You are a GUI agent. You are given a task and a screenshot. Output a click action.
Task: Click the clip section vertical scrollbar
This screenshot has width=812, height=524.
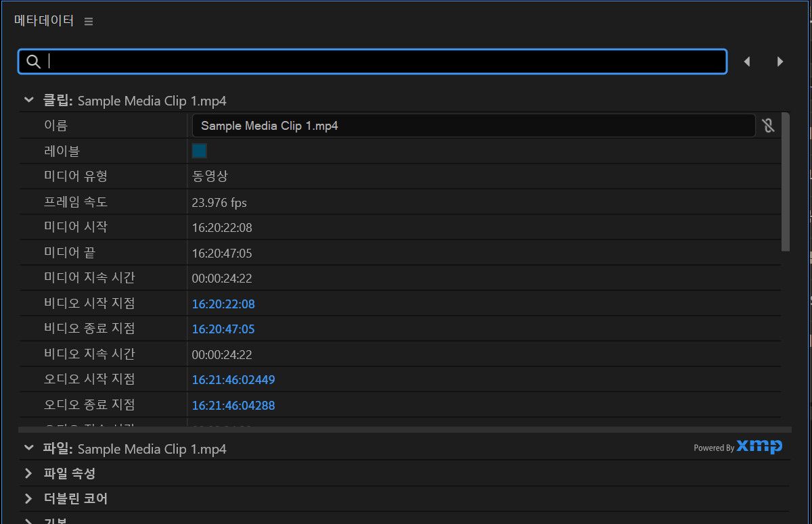pos(786,183)
